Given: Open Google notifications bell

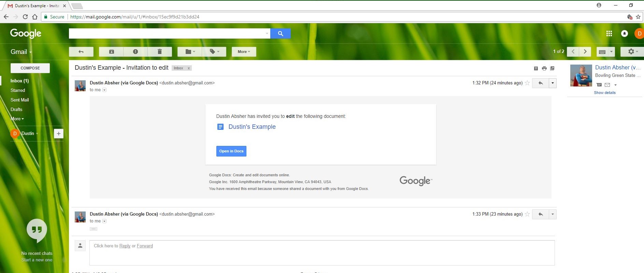Looking at the screenshot, I should point(625,33).
